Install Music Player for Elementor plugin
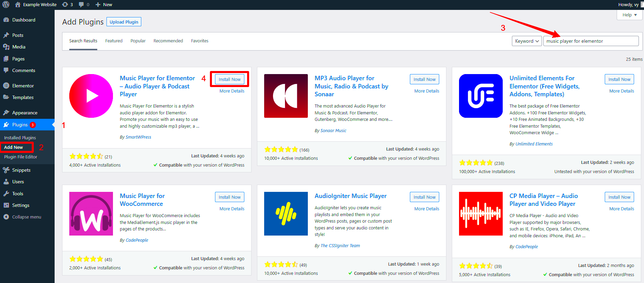Viewport: 644px width, 283px height. [230, 79]
